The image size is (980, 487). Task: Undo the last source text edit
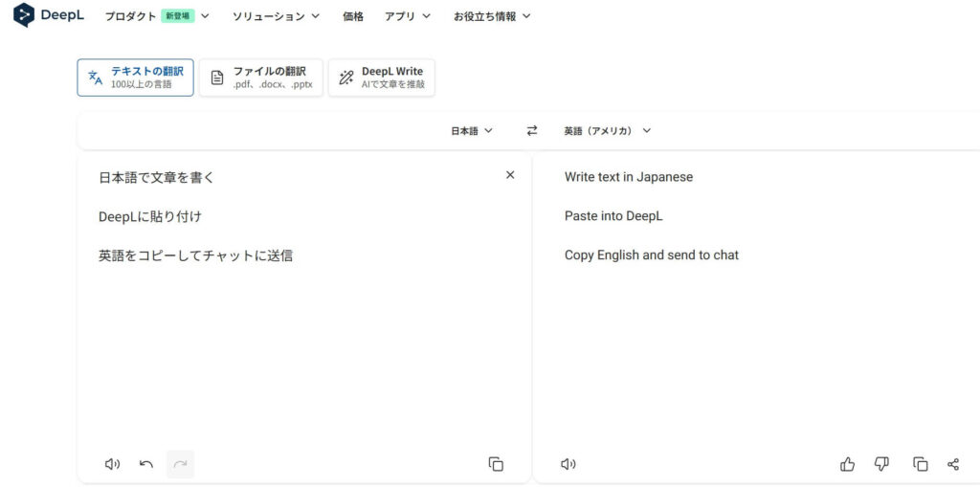146,464
